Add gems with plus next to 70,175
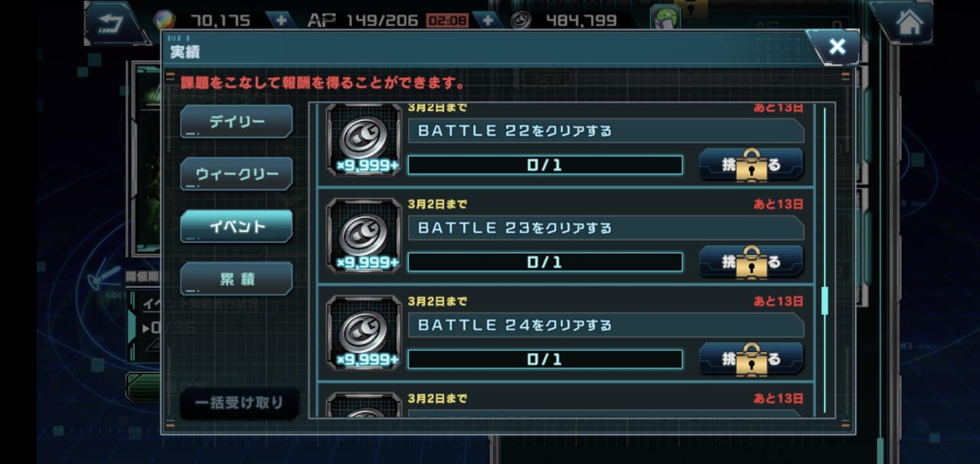Image resolution: width=980 pixels, height=464 pixels. coord(281,20)
